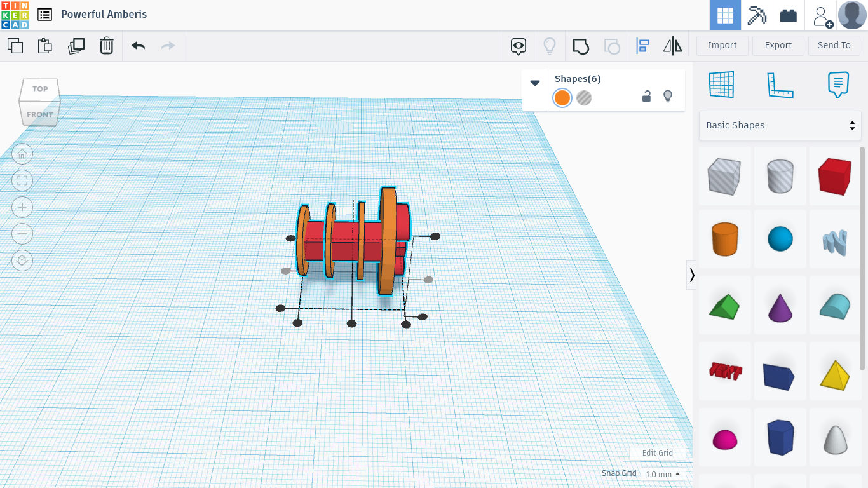Select the Workplane tool
This screenshot has height=488, width=868.
tap(721, 85)
